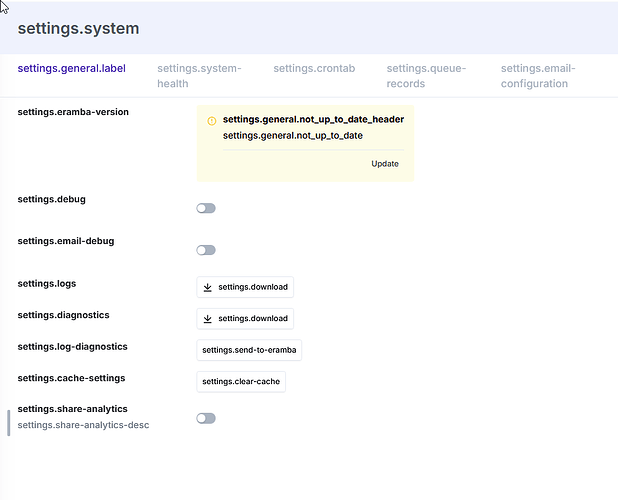
Task: Toggle the settings.share-analytics switch
Action: coord(206,418)
